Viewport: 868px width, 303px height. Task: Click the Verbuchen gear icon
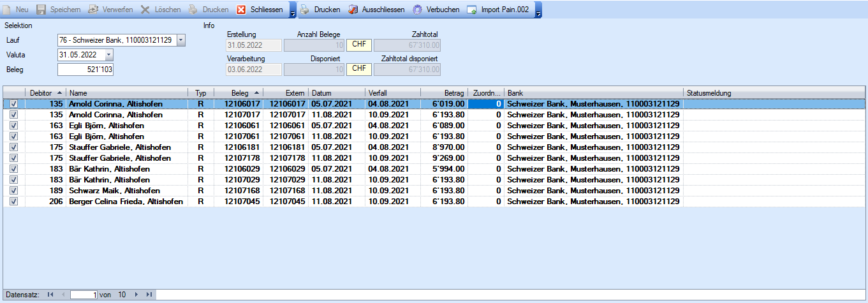point(417,10)
